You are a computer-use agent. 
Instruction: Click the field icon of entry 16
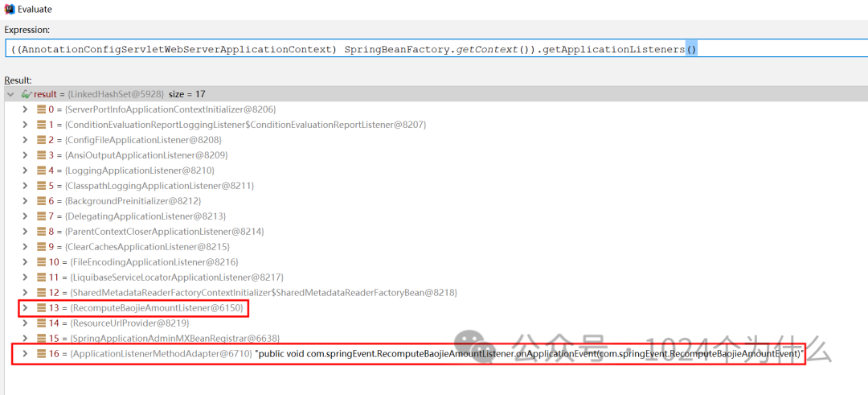pos(42,353)
